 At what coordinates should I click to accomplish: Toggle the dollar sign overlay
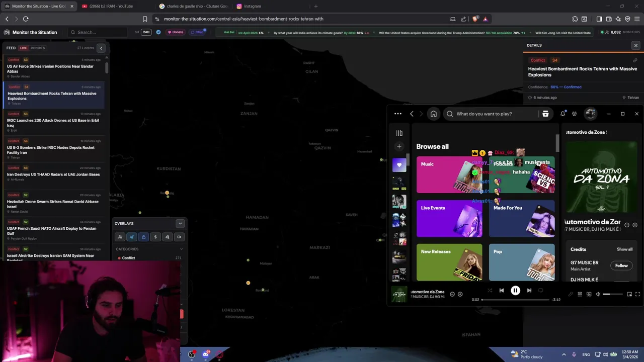click(155, 237)
